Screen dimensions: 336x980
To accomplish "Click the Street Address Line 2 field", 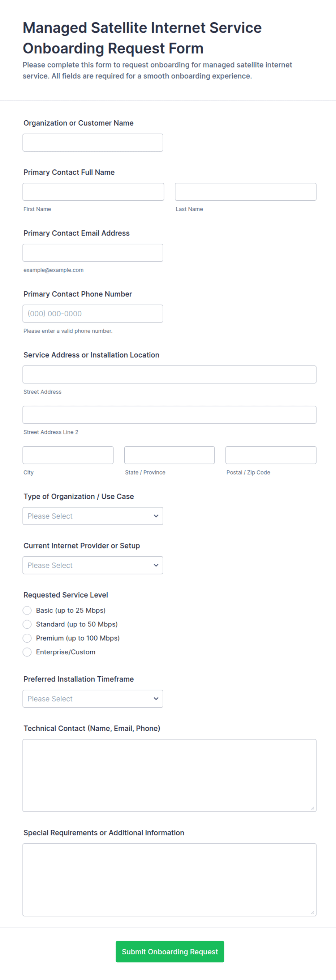I will coord(169,415).
